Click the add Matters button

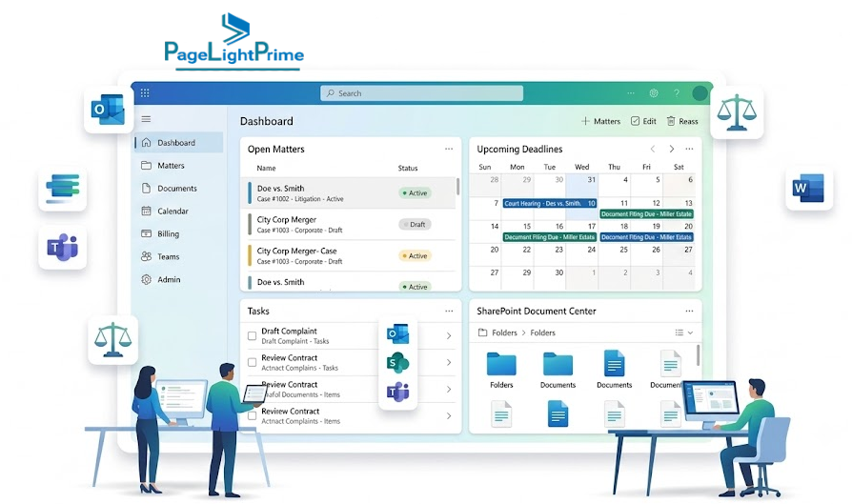[600, 121]
